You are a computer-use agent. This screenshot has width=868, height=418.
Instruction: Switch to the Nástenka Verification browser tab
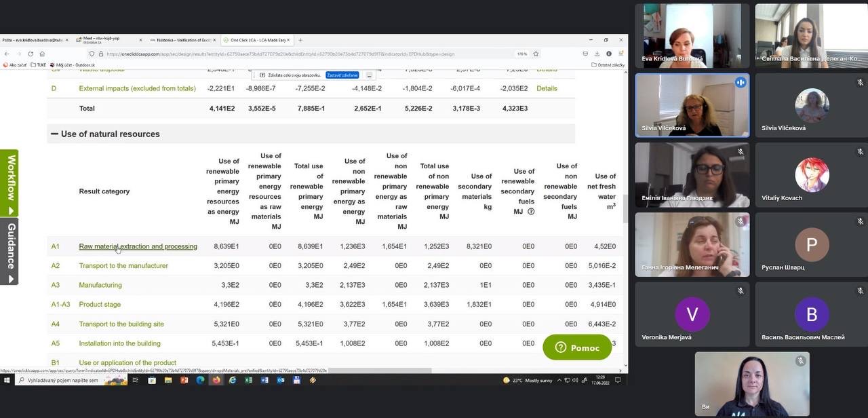tap(183, 40)
